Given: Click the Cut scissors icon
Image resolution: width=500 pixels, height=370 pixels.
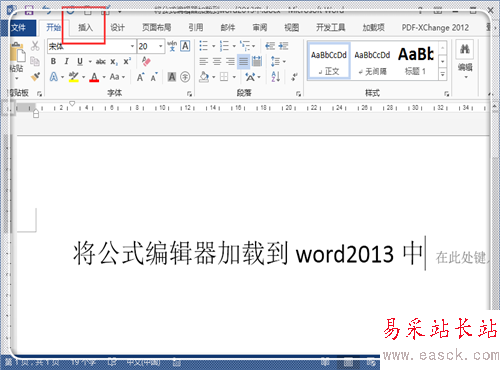Looking at the screenshot, I should (35, 46).
